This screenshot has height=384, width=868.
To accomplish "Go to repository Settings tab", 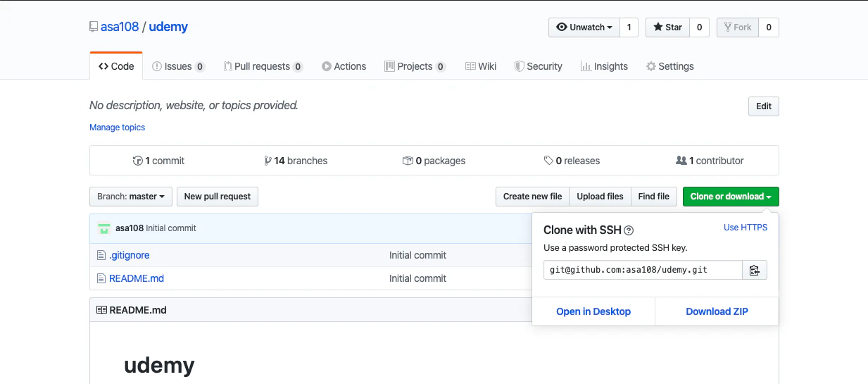I will [670, 66].
